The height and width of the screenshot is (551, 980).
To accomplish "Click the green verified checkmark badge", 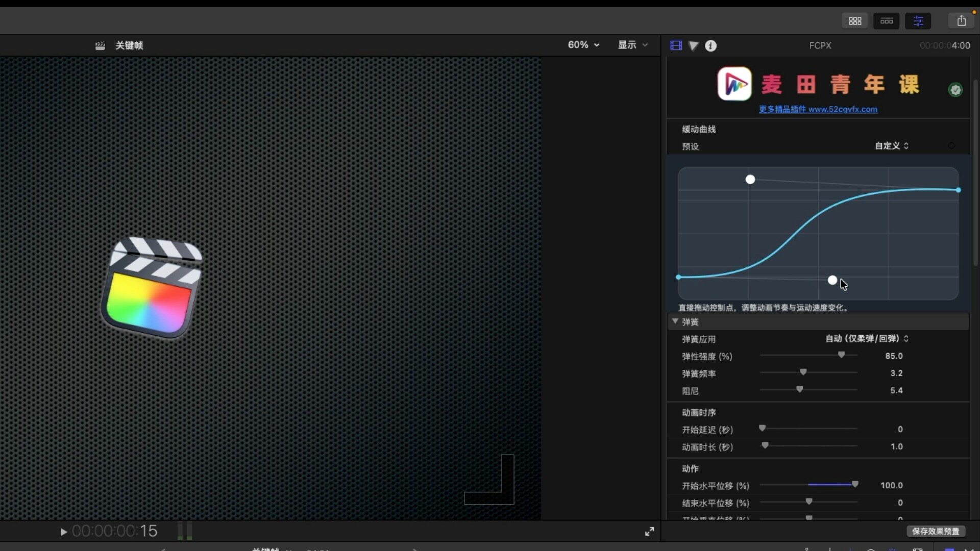I will click(955, 90).
